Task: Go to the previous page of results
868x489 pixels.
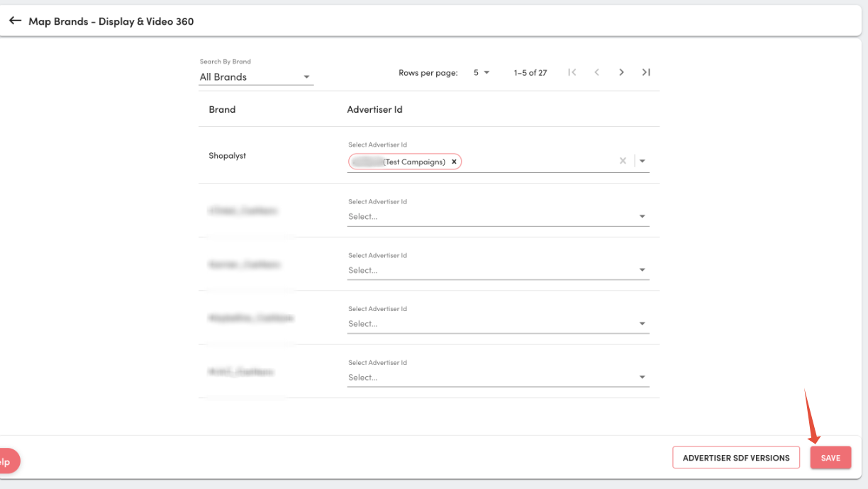Action: tap(597, 72)
